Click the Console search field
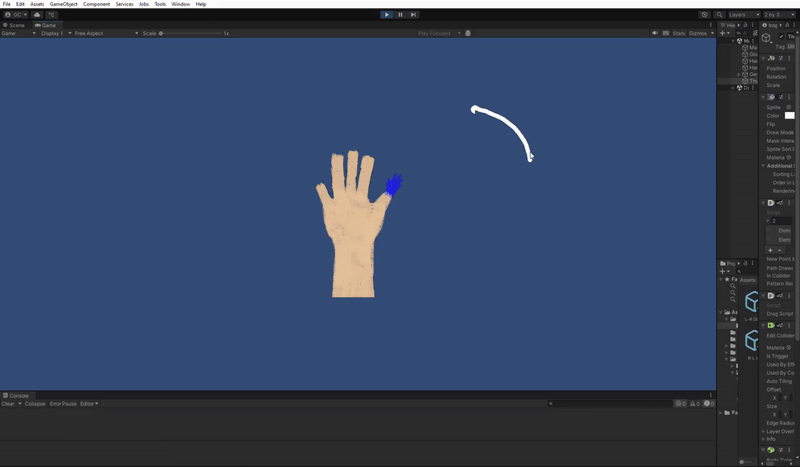 (610, 404)
